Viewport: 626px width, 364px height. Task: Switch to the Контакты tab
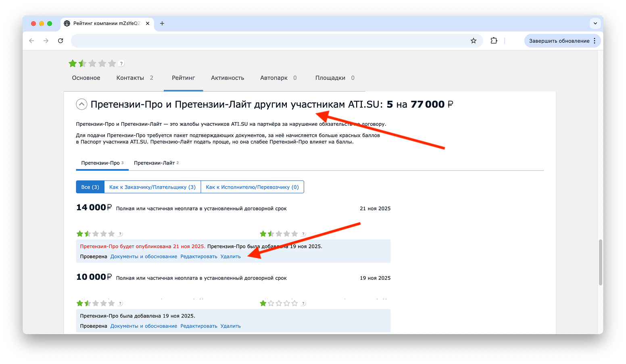135,78
